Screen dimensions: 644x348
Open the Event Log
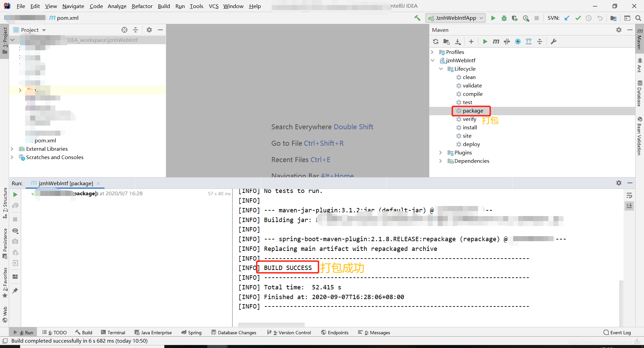tap(617, 333)
